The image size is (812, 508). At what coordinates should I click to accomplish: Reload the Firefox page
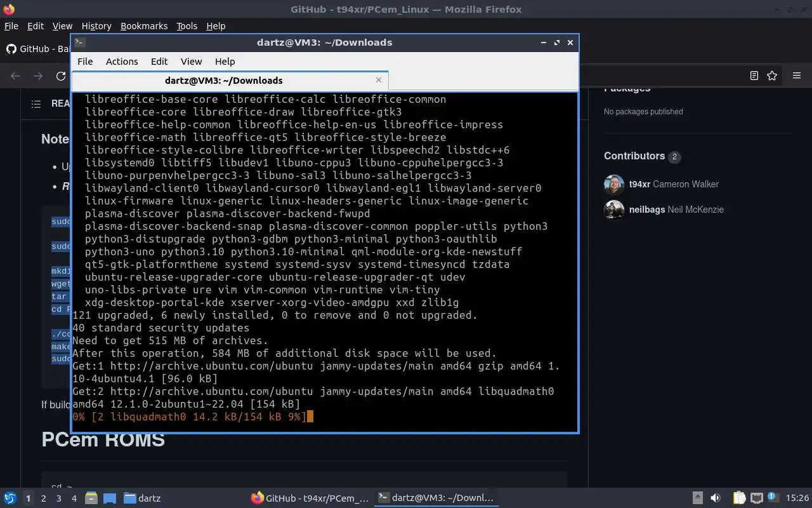61,76
